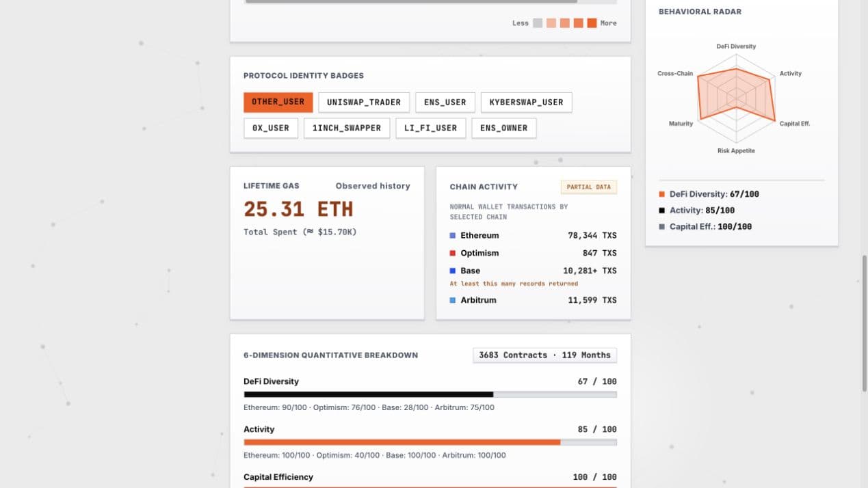
Task: Click the '847 TXS' Optimism count
Action: click(600, 254)
